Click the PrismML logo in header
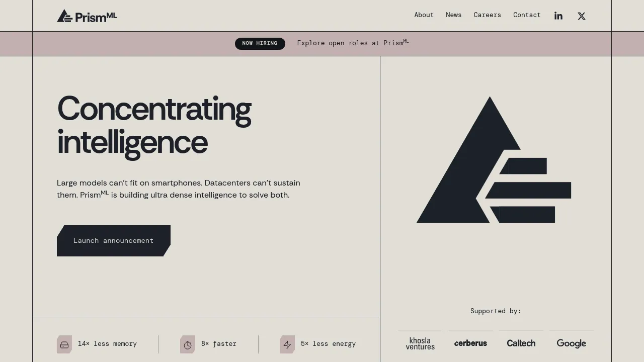Viewport: 644px width, 362px height. click(x=87, y=16)
